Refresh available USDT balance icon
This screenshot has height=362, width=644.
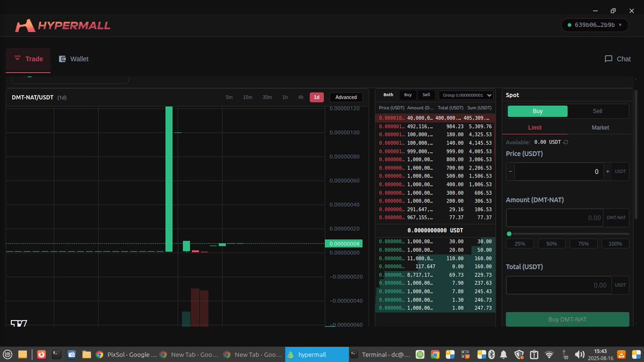pos(566,142)
